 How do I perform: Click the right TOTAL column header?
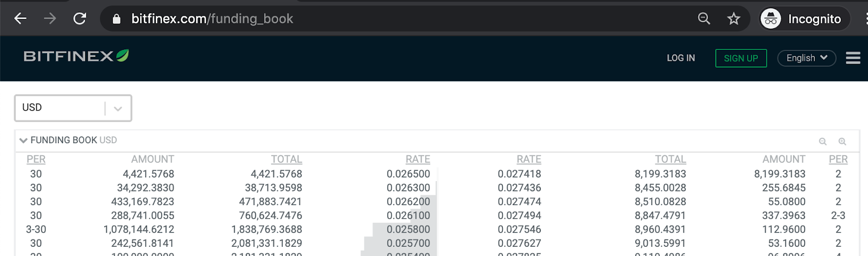click(x=671, y=159)
